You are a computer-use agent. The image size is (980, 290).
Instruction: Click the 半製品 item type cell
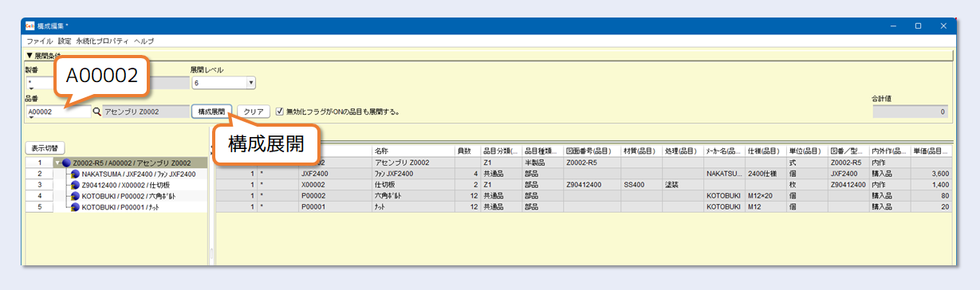coord(543,162)
